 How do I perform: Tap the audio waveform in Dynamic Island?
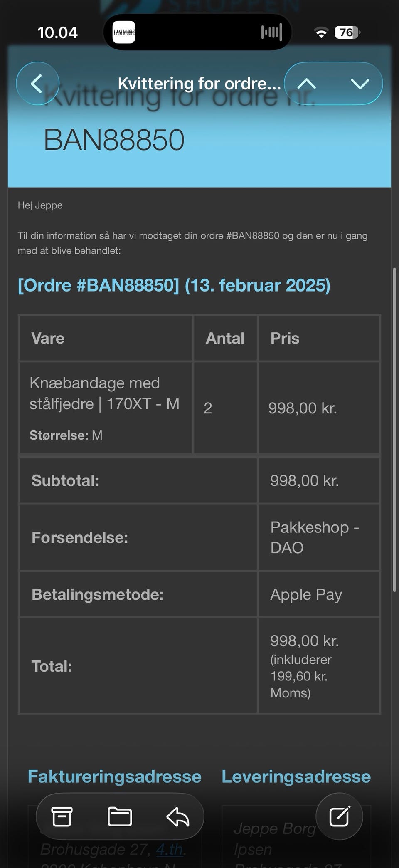pyautogui.click(x=271, y=32)
